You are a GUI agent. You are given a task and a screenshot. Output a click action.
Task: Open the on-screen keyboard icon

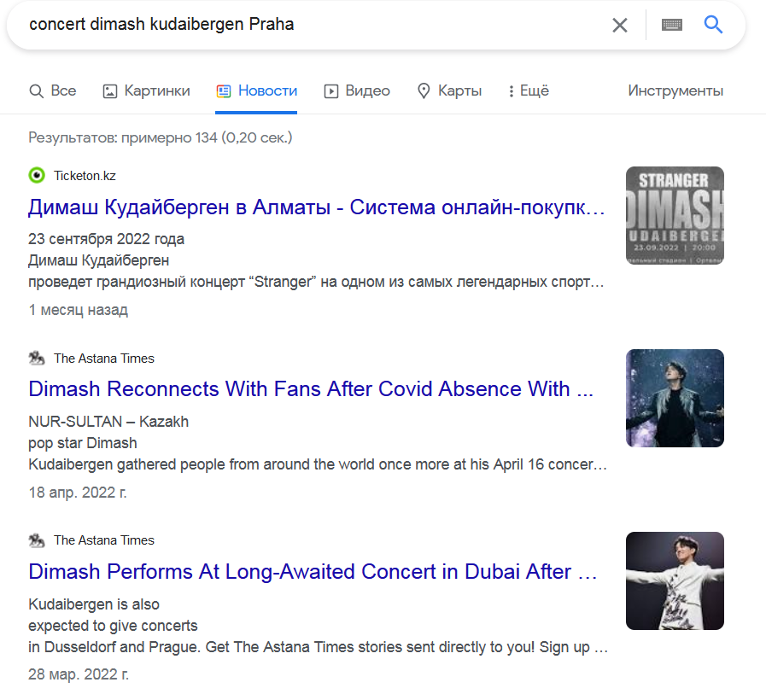click(x=672, y=25)
